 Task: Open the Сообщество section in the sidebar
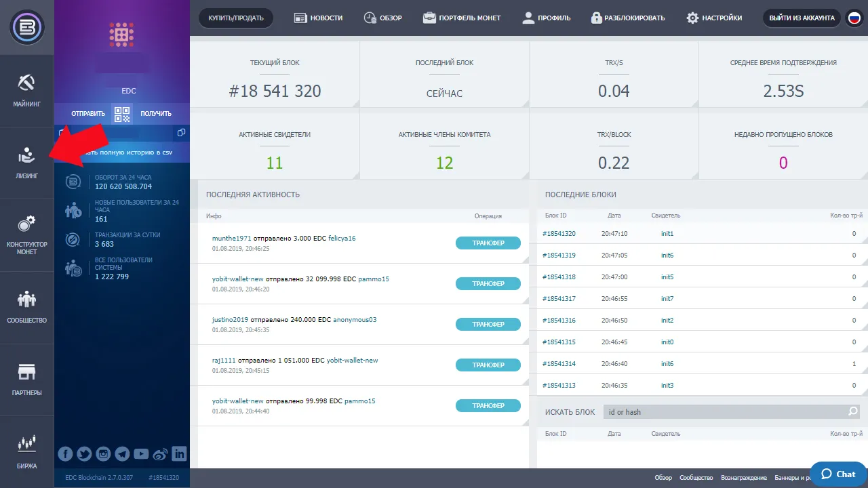26,307
